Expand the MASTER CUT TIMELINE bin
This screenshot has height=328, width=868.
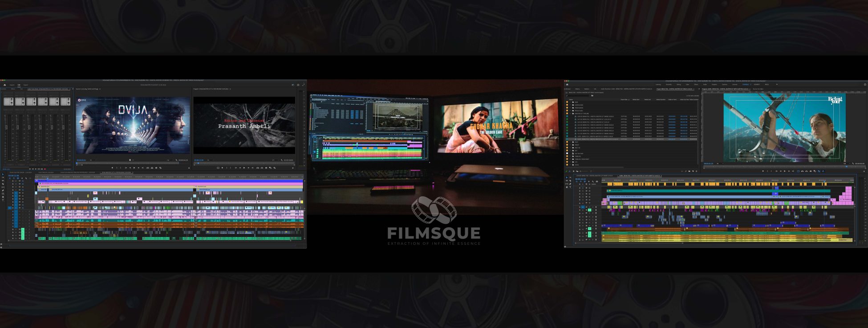tap(571, 113)
